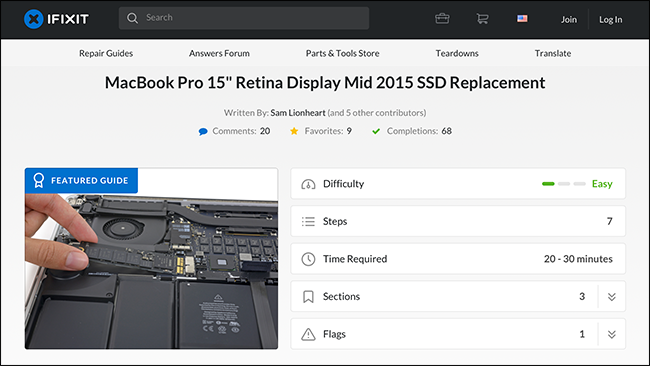Click the guide title heading
This screenshot has height=366, width=650.
325,82
